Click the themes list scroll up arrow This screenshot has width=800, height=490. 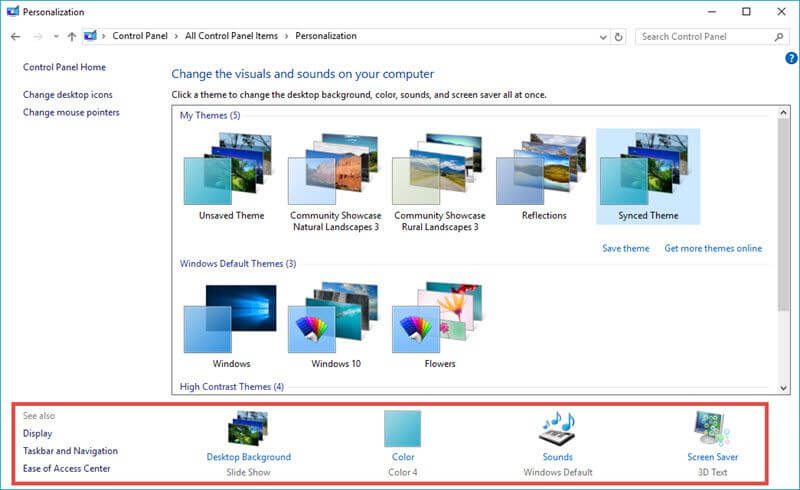tap(783, 112)
